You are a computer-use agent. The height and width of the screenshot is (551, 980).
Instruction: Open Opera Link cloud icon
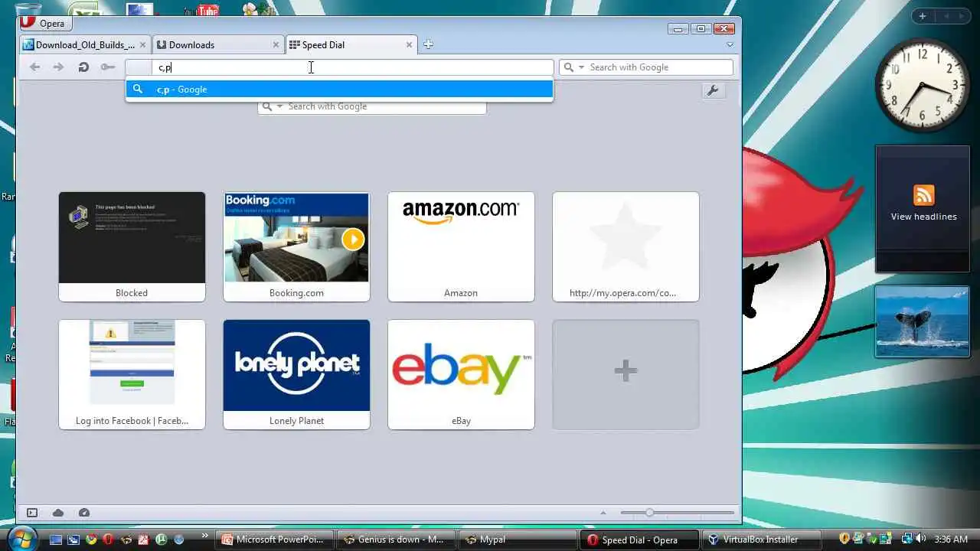58,513
